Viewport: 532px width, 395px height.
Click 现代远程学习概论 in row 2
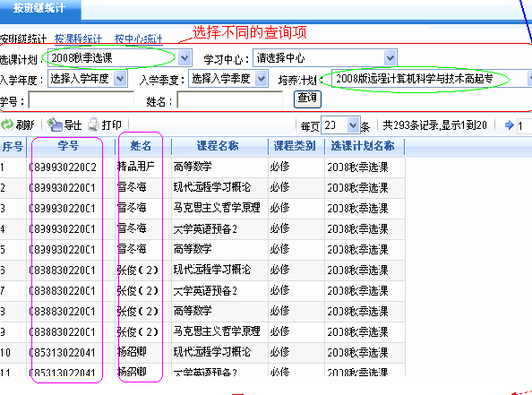212,187
